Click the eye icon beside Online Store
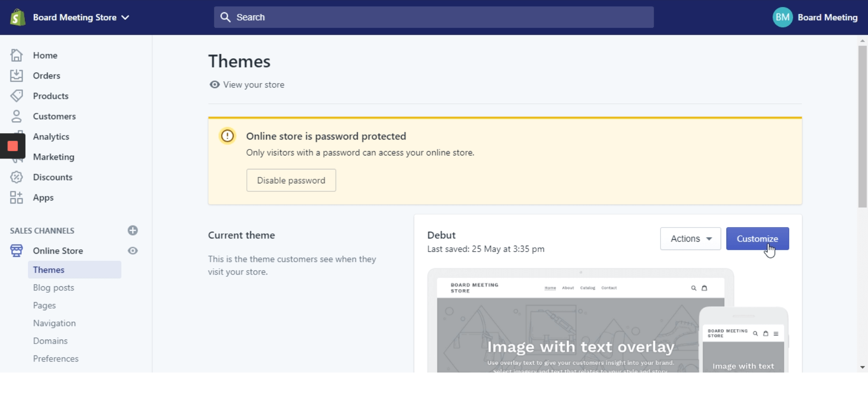The image size is (868, 410). 132,251
